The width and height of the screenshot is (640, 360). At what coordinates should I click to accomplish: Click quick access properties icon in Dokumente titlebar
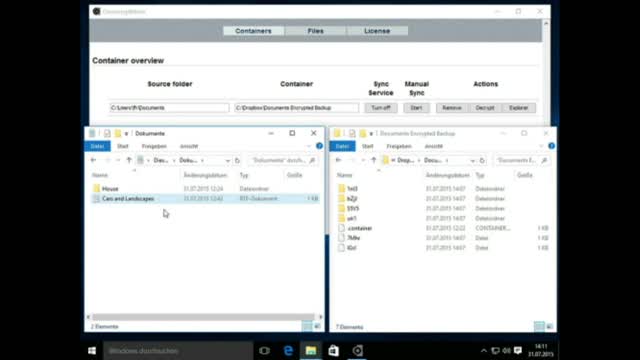(107, 133)
